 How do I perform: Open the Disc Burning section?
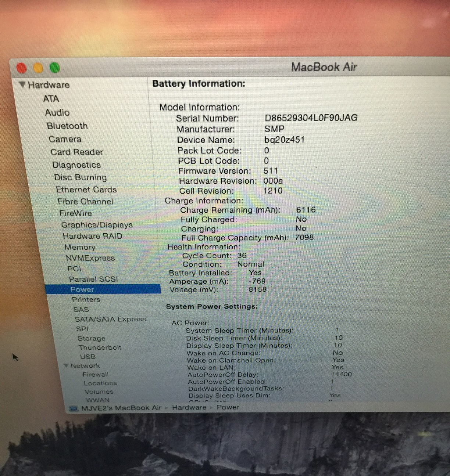tap(81, 177)
